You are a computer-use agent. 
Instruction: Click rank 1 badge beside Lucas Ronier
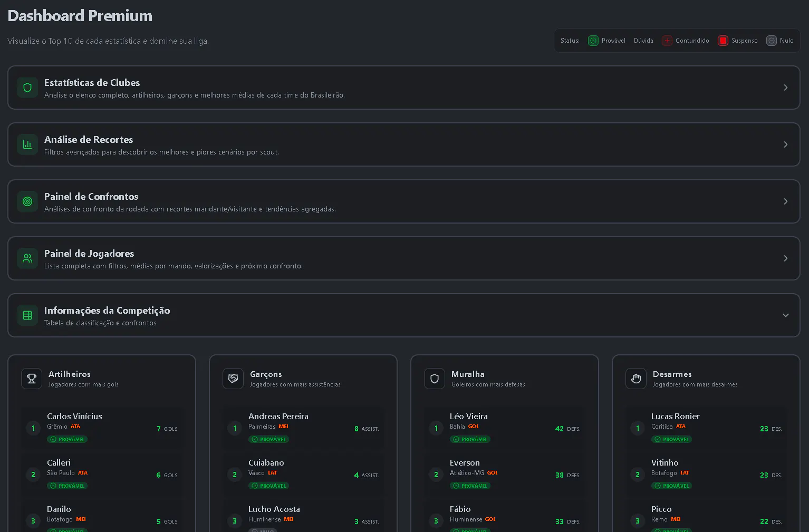pyautogui.click(x=638, y=428)
